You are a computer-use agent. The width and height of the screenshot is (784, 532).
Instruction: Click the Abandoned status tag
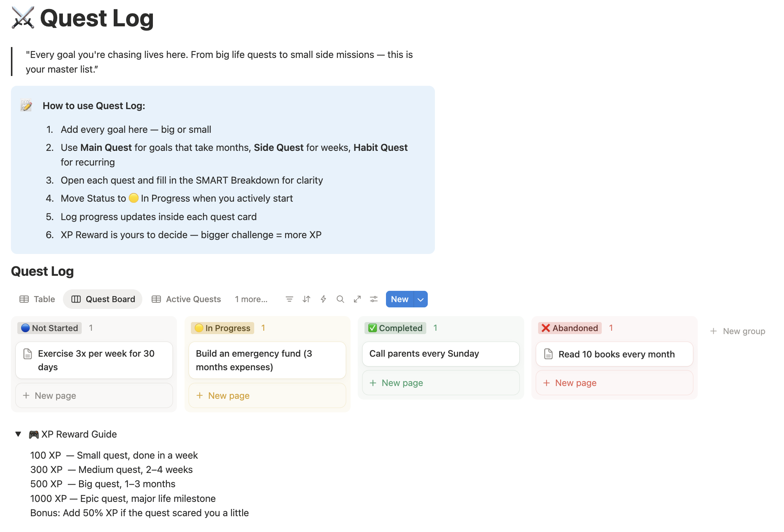tap(570, 328)
